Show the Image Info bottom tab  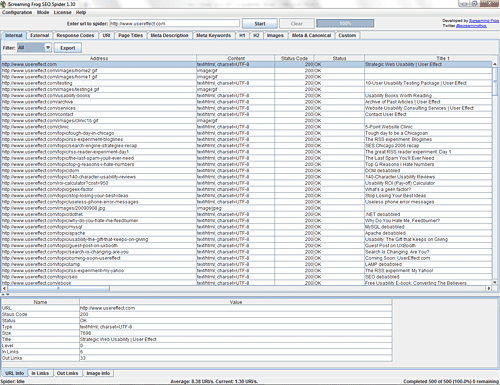(x=98, y=373)
